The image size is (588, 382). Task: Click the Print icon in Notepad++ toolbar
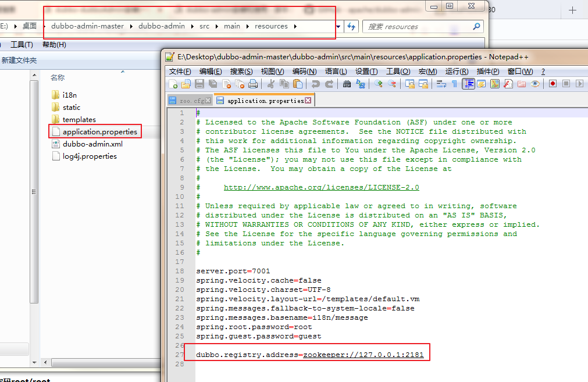tap(253, 84)
